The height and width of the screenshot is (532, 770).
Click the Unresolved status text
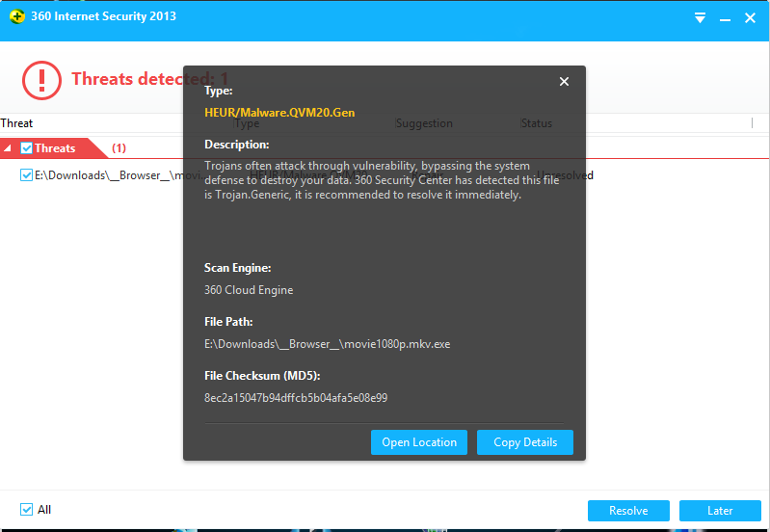[x=565, y=175]
